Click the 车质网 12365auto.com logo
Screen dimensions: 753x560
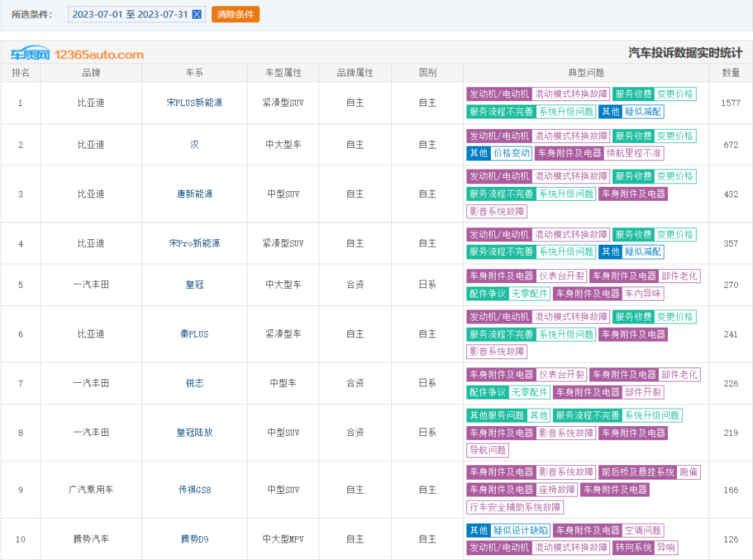[77, 54]
